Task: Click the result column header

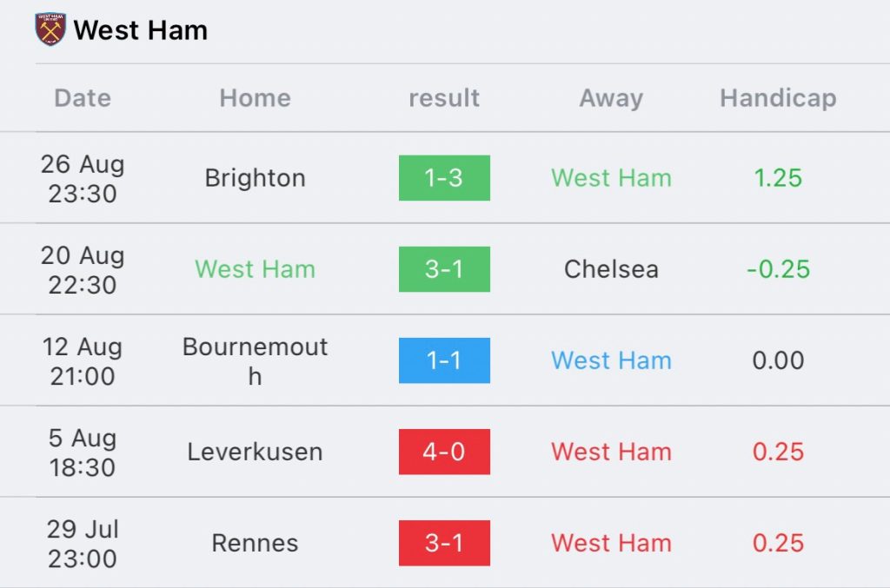Action: [444, 98]
